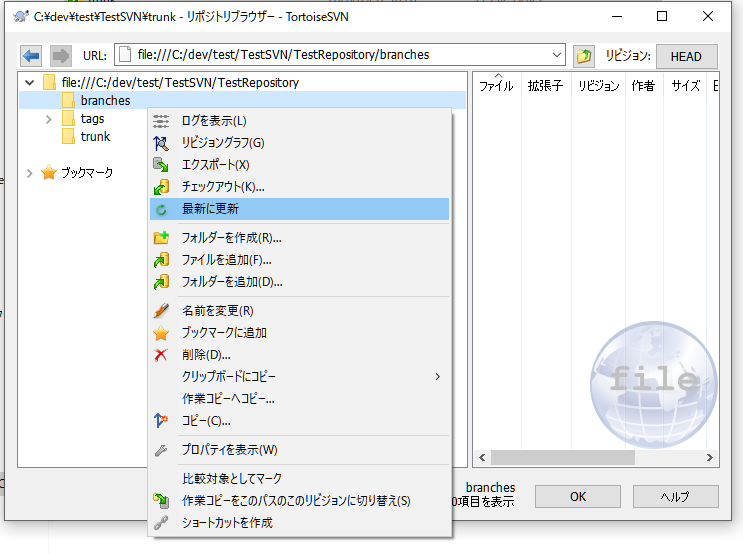
Task: Open the URL combo box dropdown arrow
Action: click(x=557, y=55)
